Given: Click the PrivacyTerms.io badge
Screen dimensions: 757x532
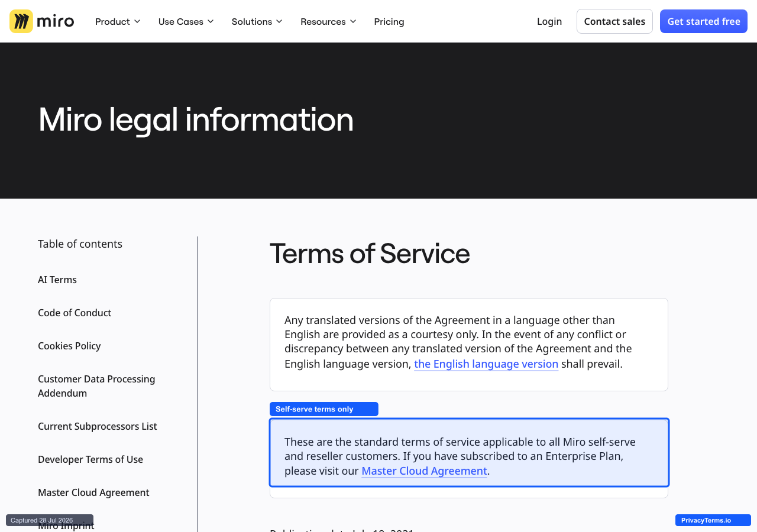Looking at the screenshot, I should point(713,520).
